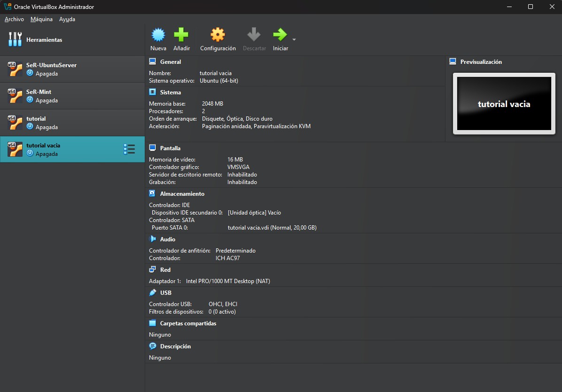
Task: Open the tutorial vacia machine menu icon
Action: point(129,149)
